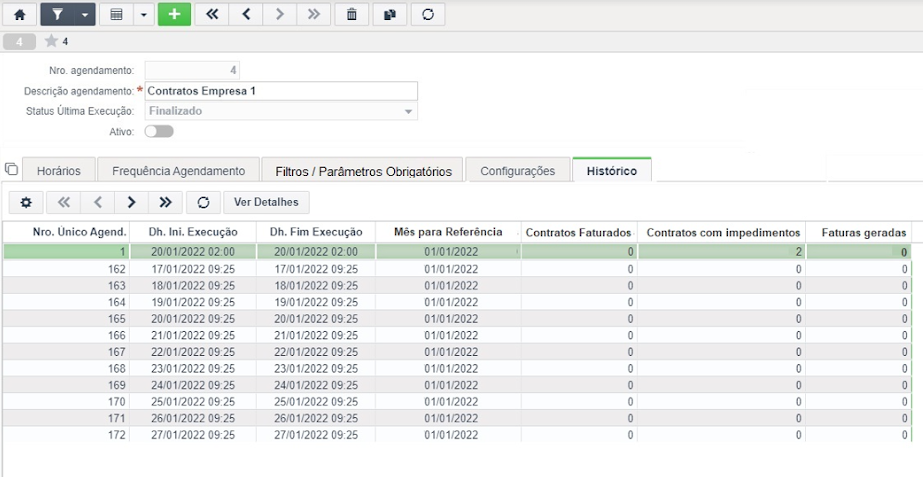Jump to first record in top toolbar
The width and height of the screenshot is (923, 477).
coord(212,15)
